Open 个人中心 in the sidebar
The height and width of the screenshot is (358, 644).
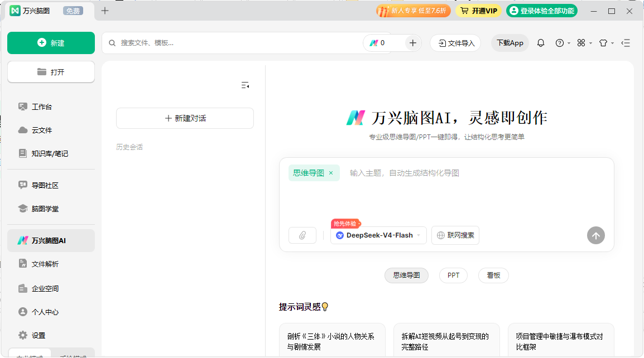(51, 312)
